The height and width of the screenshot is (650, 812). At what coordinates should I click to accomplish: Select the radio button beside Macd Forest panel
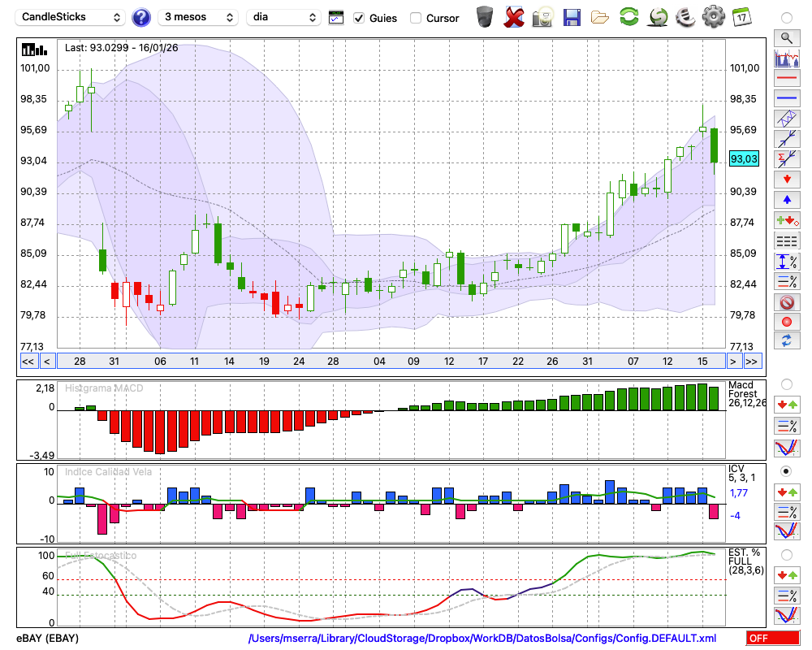(x=786, y=383)
